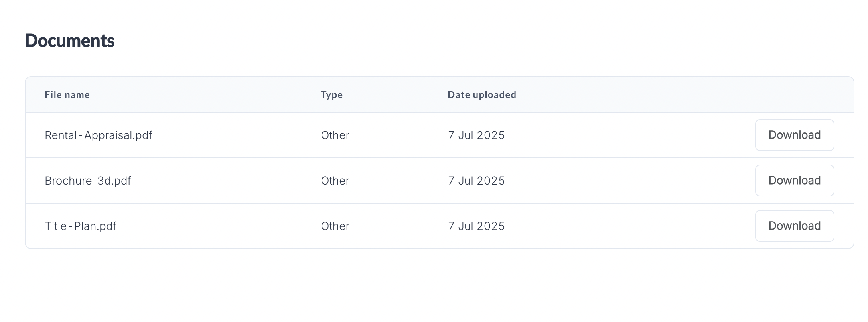Screen dimensions: 868x322
Task: Open the Rental-Appraisal.pdf file name
Action: [99, 135]
